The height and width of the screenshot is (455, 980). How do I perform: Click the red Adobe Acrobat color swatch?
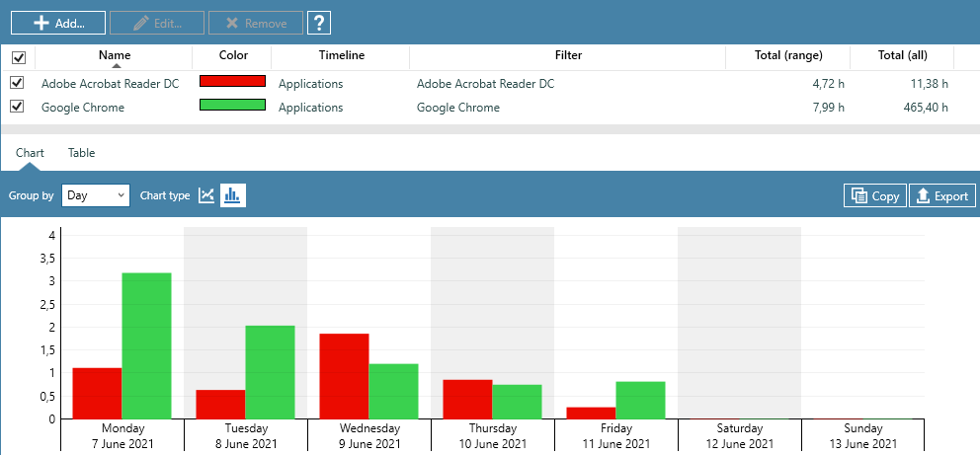tap(232, 83)
